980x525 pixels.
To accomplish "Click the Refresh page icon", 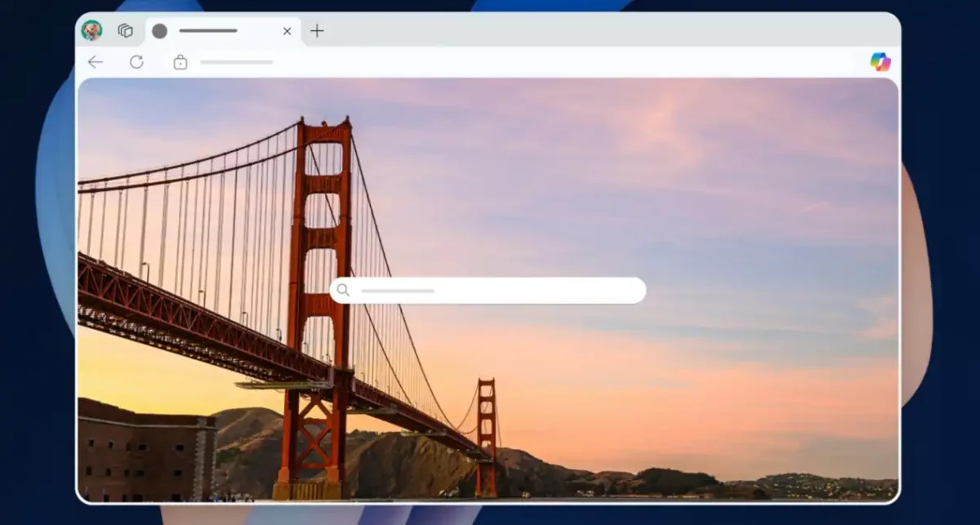I will pyautogui.click(x=137, y=61).
